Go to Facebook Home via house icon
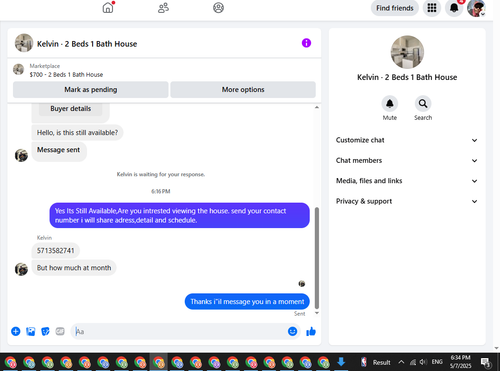Image resolution: width=500 pixels, height=371 pixels. [108, 8]
